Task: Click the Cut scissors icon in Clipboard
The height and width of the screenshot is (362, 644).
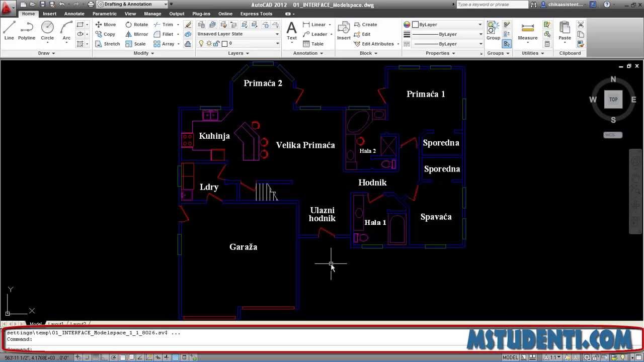Action: click(581, 25)
